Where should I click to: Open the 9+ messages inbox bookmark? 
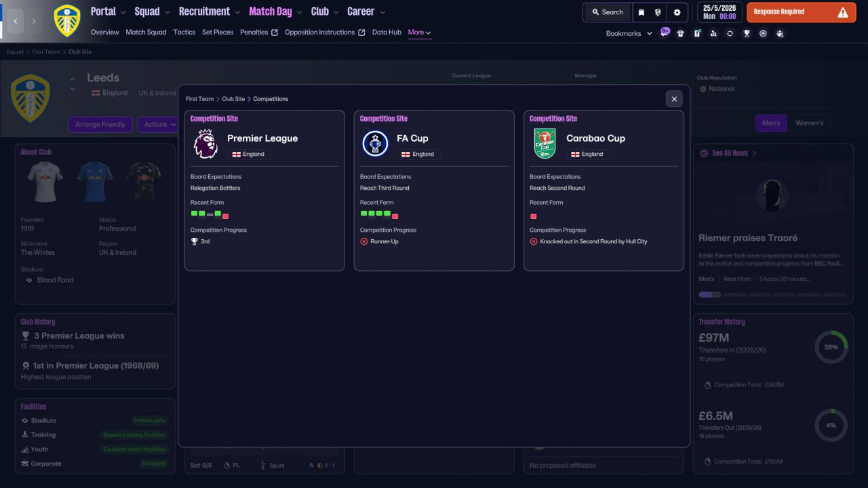pos(665,33)
